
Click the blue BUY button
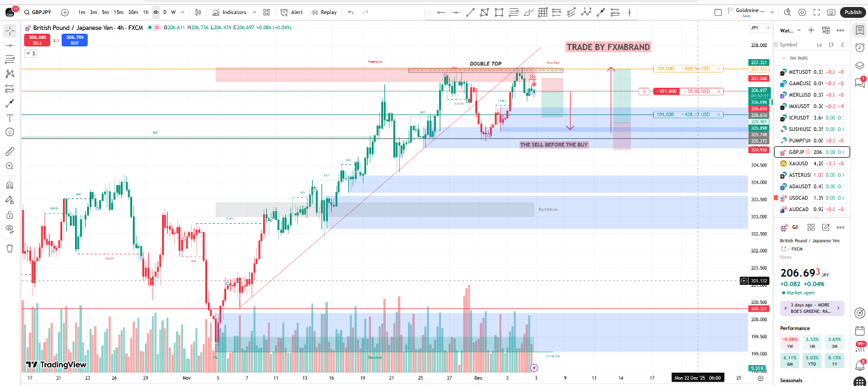[75, 39]
